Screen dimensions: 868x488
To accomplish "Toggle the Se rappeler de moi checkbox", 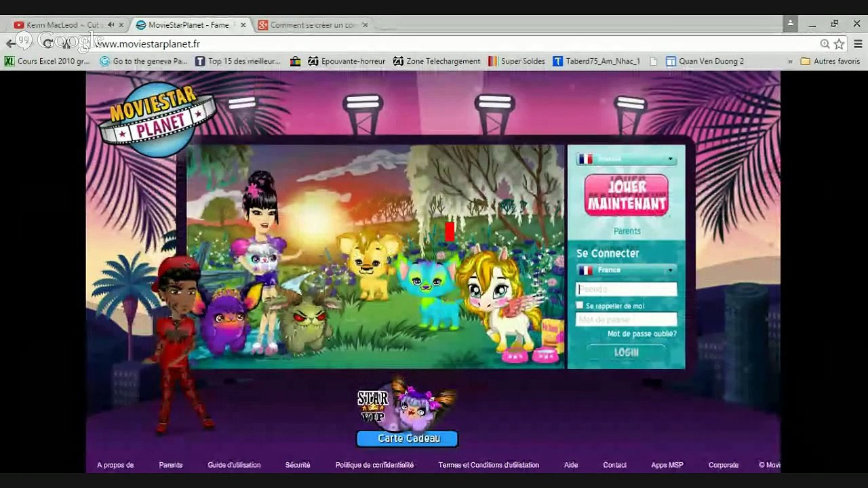I will (x=580, y=306).
